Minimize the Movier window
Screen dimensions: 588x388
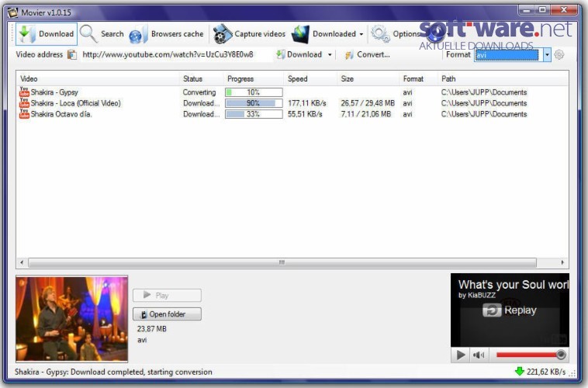527,10
